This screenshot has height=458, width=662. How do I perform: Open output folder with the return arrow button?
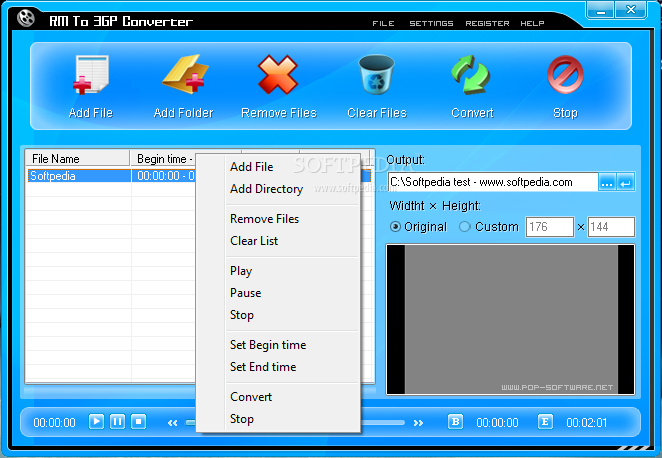tap(625, 183)
